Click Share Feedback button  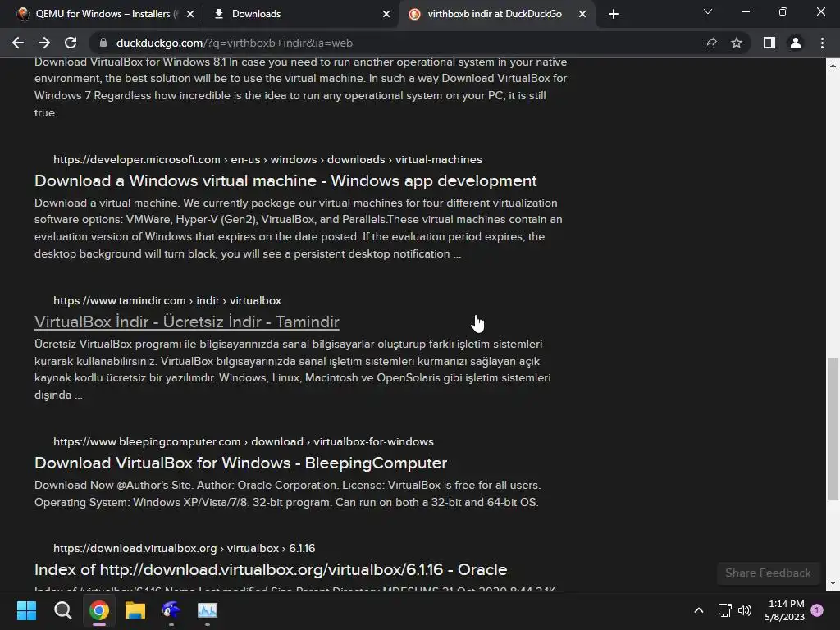pyautogui.click(x=768, y=573)
